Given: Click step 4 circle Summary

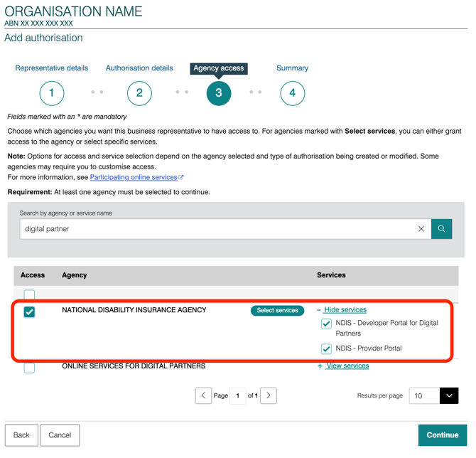Looking at the screenshot, I should pyautogui.click(x=292, y=93).
